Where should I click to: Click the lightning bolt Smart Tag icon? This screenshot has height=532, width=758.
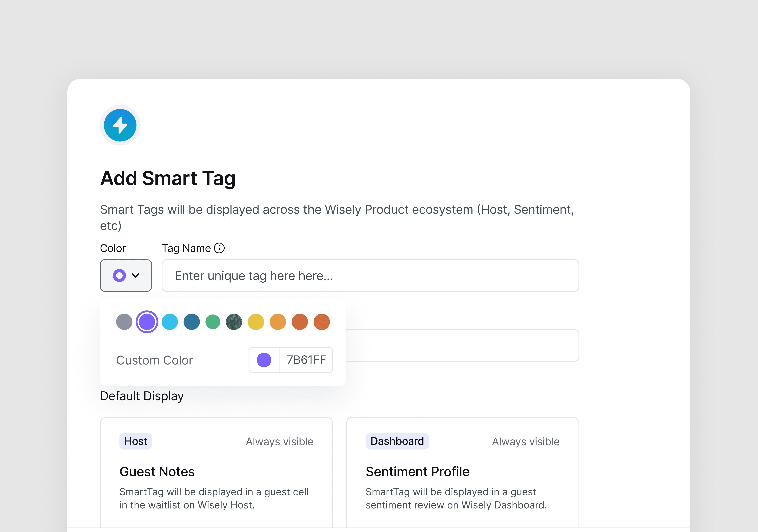click(x=120, y=125)
